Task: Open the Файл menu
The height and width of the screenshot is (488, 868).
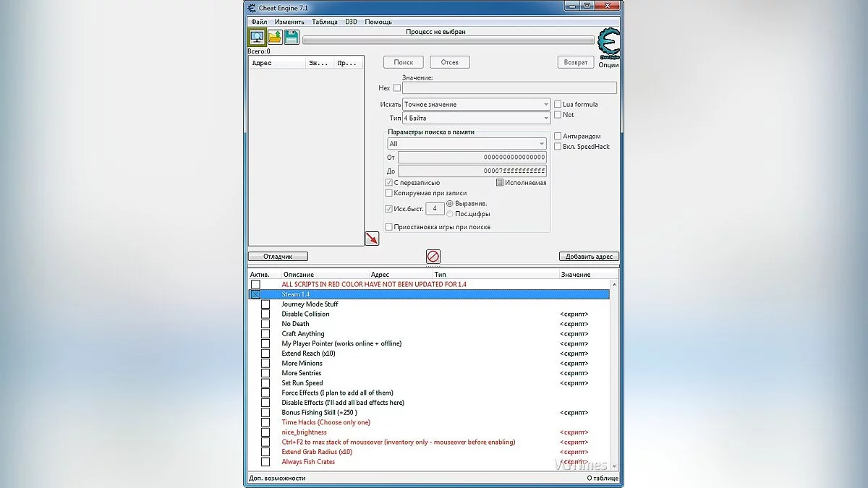Action: click(259, 22)
